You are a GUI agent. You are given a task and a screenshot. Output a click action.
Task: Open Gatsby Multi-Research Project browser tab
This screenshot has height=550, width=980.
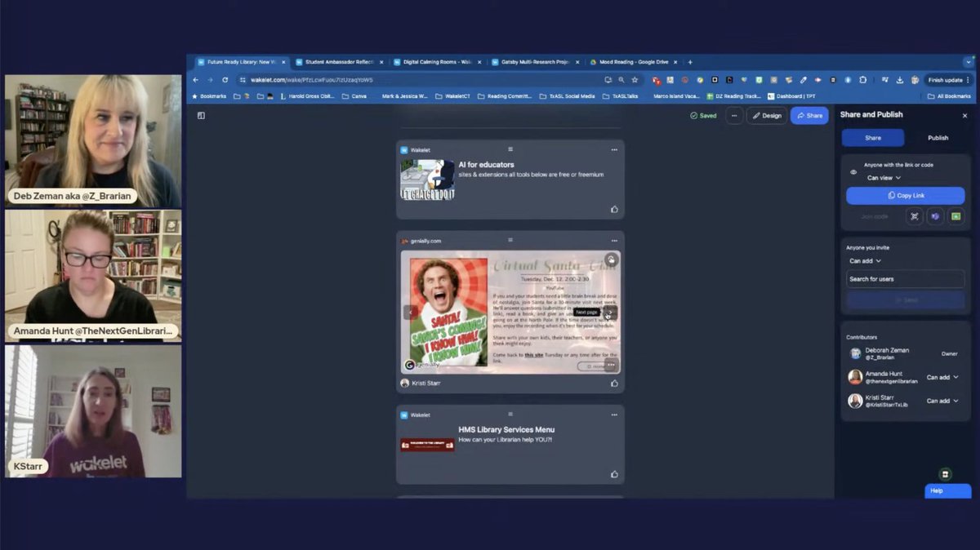tap(535, 62)
